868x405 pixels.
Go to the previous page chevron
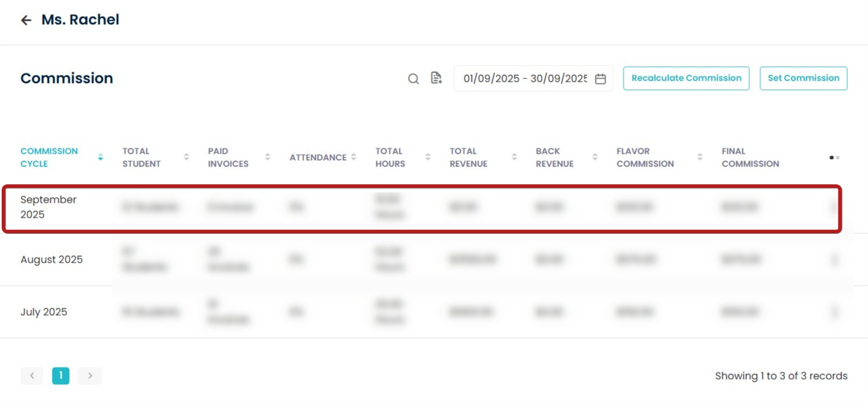[x=32, y=376]
